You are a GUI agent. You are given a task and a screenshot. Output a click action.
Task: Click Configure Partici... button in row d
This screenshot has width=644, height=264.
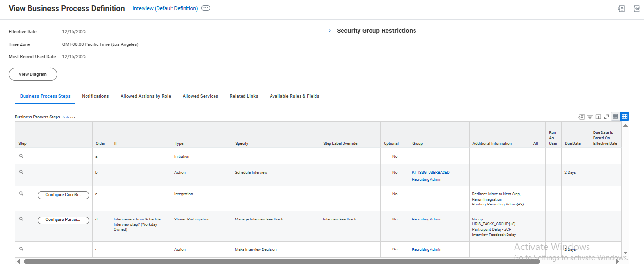tap(64, 220)
